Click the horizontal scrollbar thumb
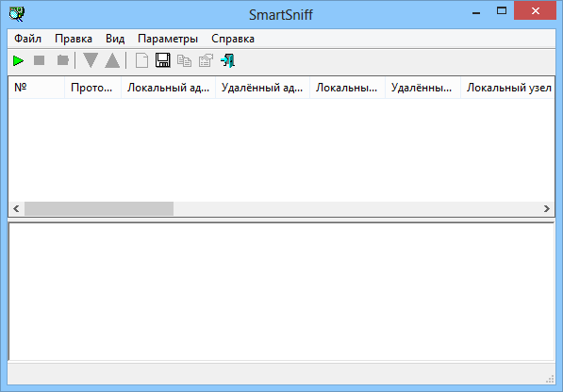 pos(99,208)
